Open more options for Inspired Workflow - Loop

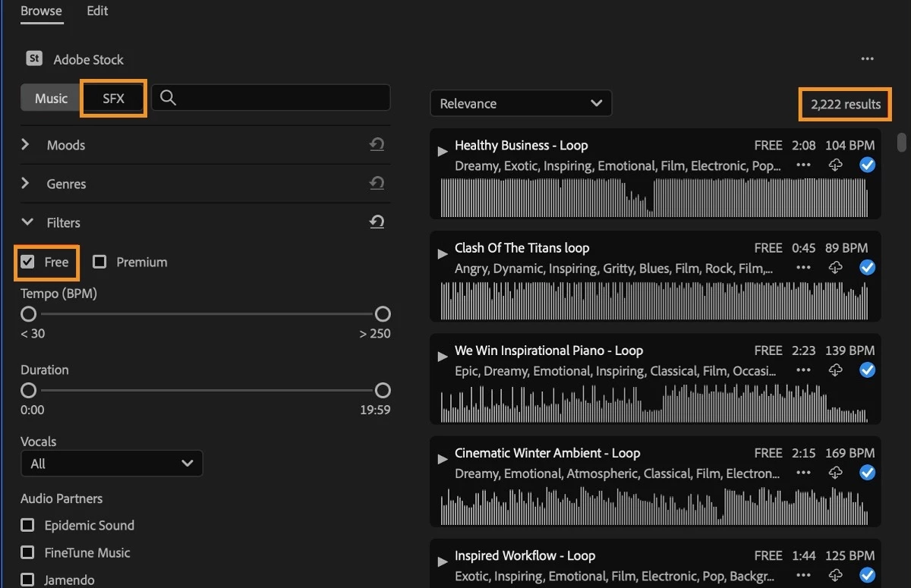point(803,575)
